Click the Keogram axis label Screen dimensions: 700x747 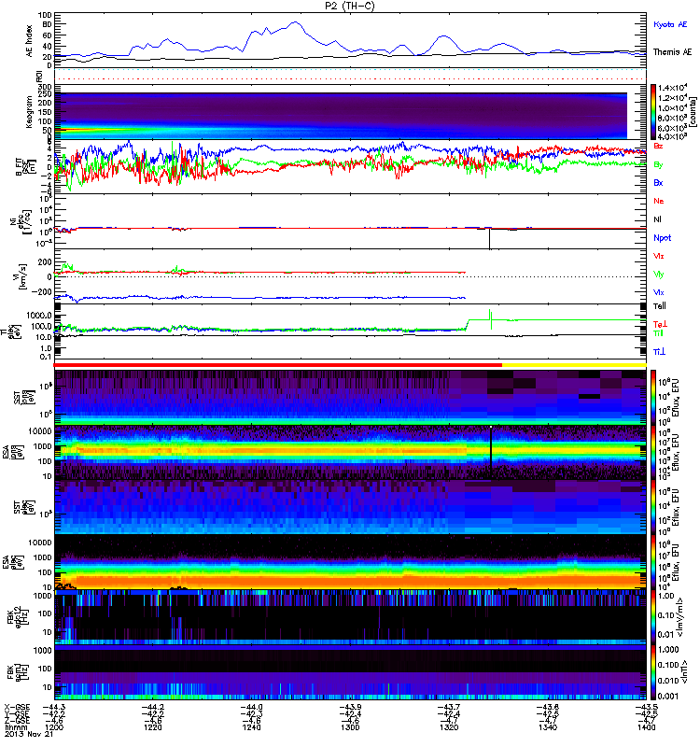click(29, 111)
